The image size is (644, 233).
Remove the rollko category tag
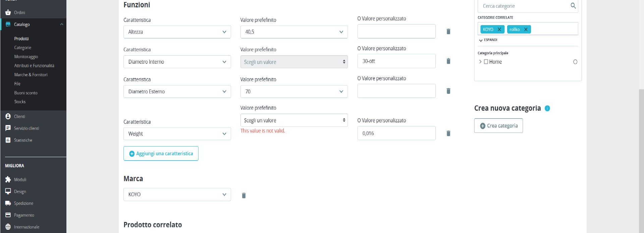click(x=526, y=30)
